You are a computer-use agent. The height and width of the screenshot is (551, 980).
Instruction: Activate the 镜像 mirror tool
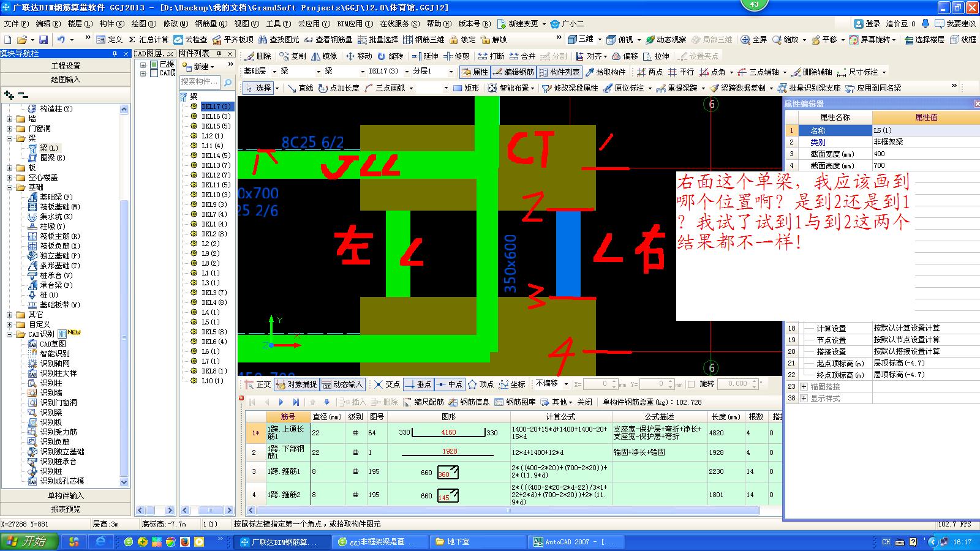pyautogui.click(x=324, y=56)
